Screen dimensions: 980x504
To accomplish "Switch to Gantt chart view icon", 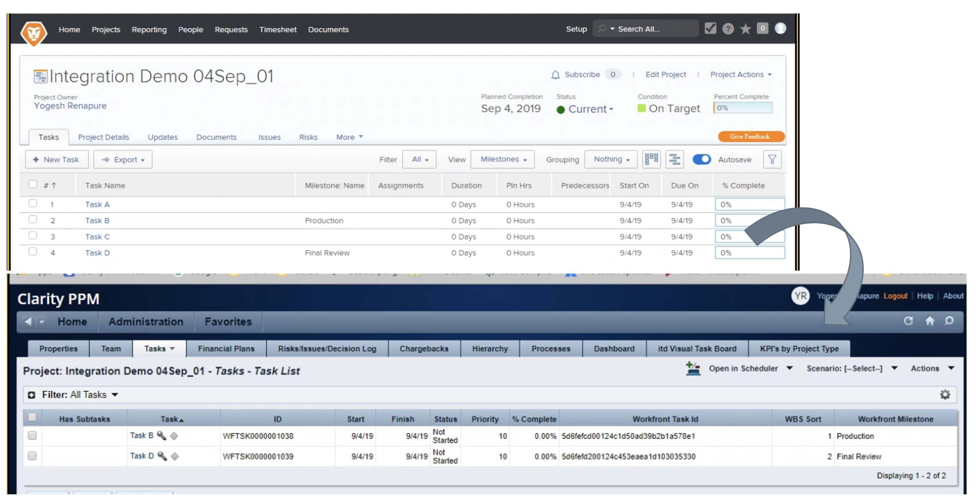I will point(674,159).
